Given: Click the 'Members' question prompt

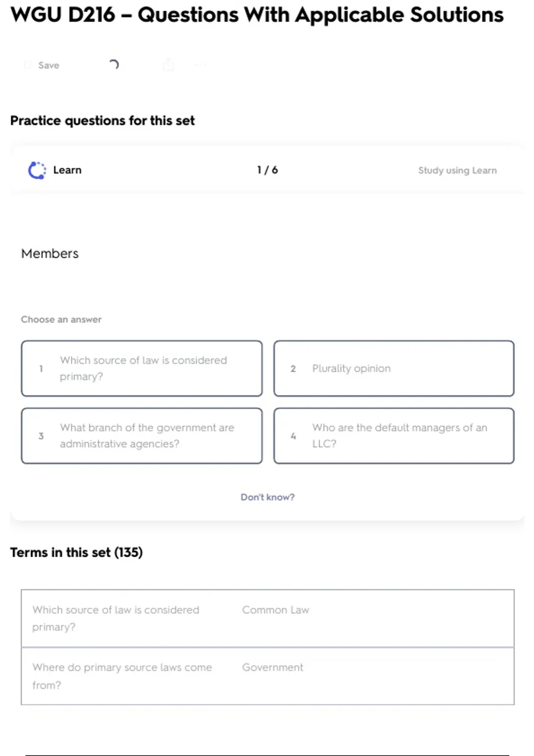Looking at the screenshot, I should click(x=50, y=253).
